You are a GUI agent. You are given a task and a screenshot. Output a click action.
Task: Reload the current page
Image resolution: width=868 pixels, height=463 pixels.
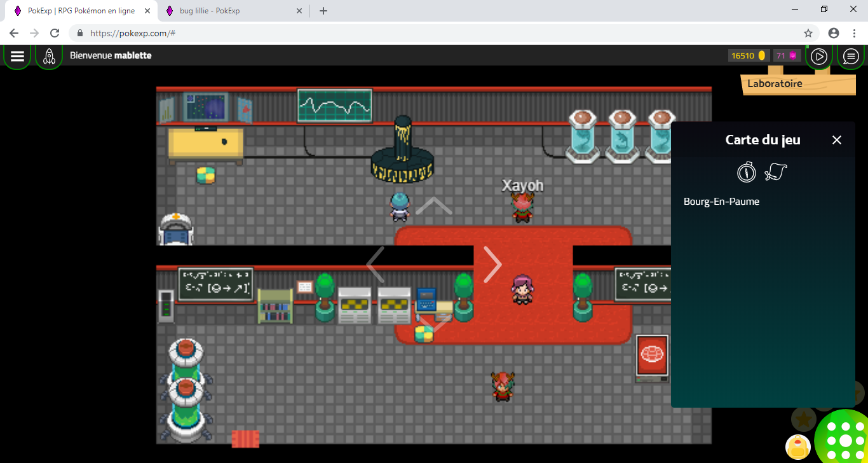pos(55,33)
